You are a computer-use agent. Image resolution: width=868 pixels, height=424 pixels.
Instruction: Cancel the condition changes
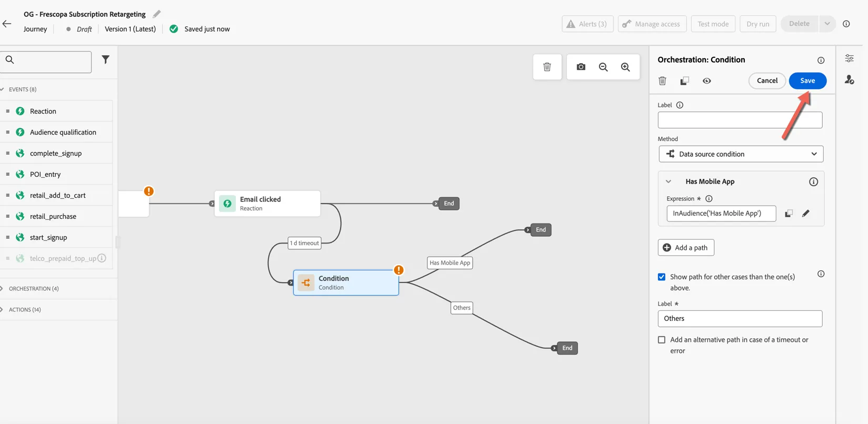767,80
